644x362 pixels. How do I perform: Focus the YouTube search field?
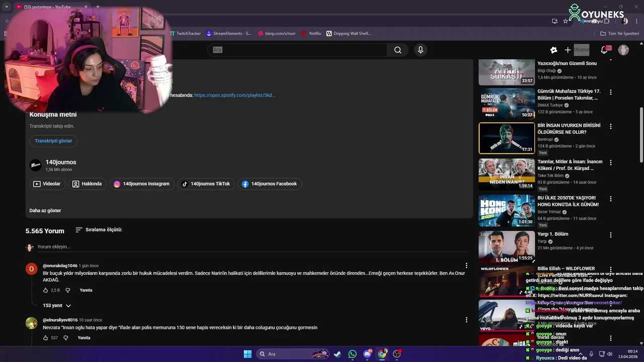[298, 50]
